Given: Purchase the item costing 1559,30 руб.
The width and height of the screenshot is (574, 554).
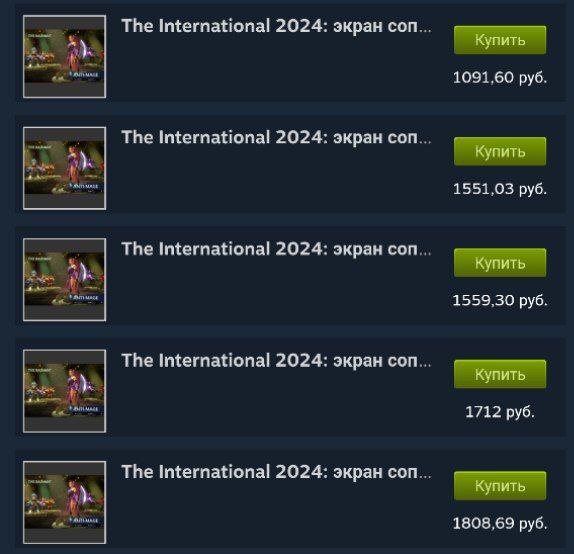Looking at the screenshot, I should [x=500, y=263].
